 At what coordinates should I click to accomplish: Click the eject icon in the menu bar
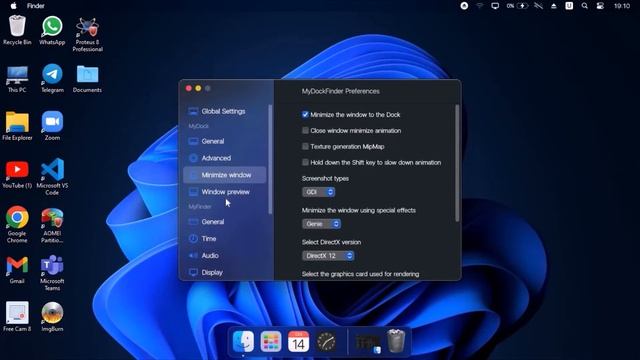[x=553, y=6]
